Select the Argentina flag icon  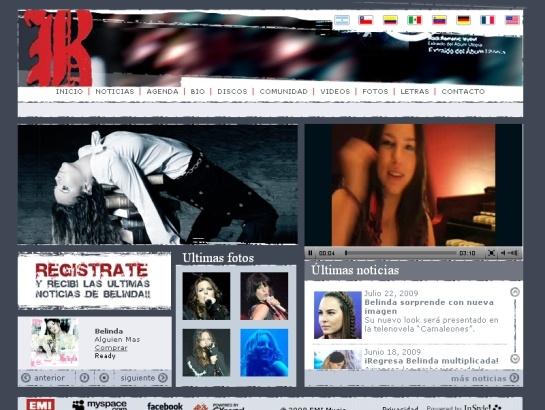click(x=342, y=20)
